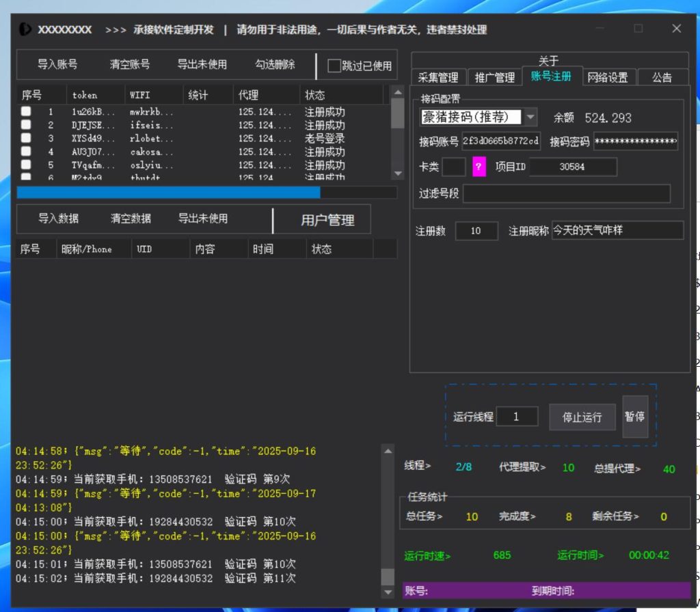Image resolution: width=700 pixels, height=612 pixels.
Task: Click the magenta question mark help button
Action: (479, 167)
